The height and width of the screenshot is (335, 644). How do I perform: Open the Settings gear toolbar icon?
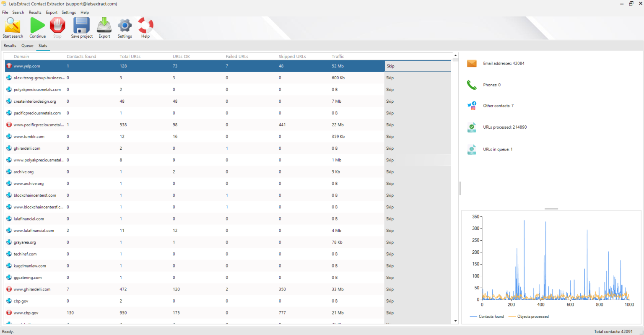click(125, 27)
